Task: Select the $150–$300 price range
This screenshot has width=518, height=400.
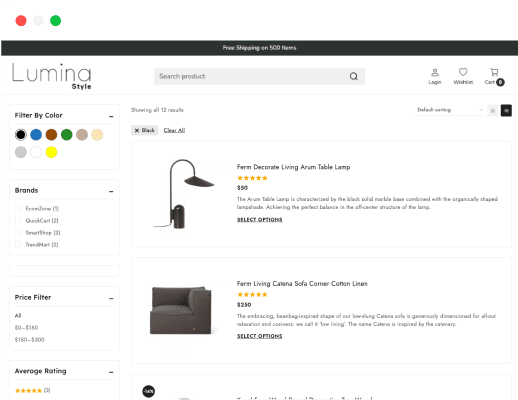Action: click(29, 340)
